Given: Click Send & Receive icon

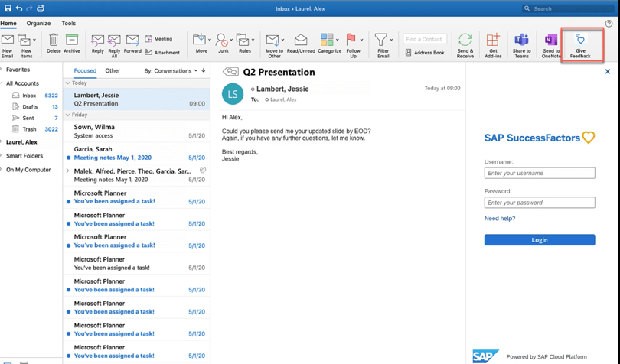Looking at the screenshot, I should coord(465,44).
